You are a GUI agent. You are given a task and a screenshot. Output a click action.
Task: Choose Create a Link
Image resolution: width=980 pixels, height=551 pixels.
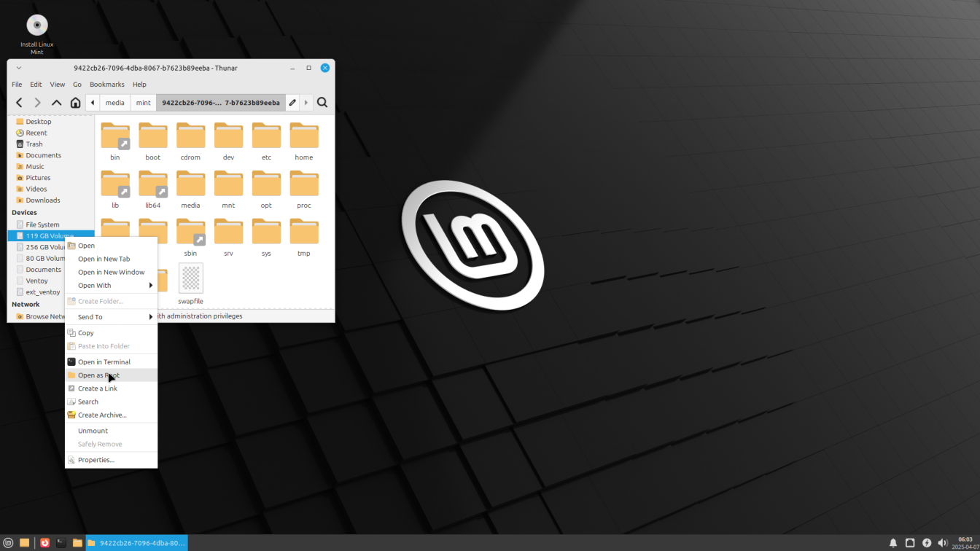click(111, 388)
